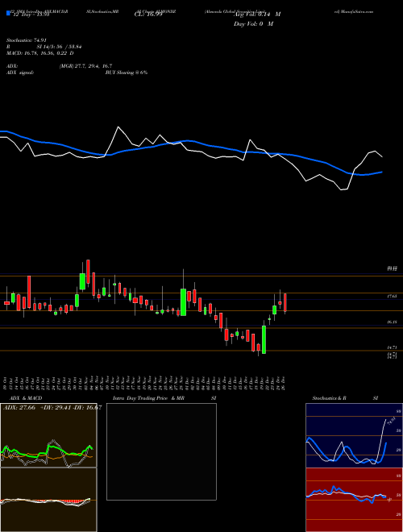Click the 'Day Vol: 0 M' readout
The height and width of the screenshot is (532, 403).
click(253, 24)
